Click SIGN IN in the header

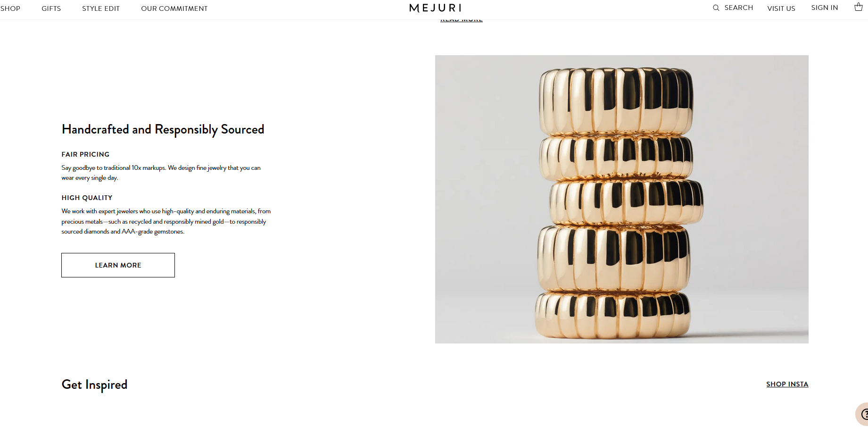click(x=825, y=8)
